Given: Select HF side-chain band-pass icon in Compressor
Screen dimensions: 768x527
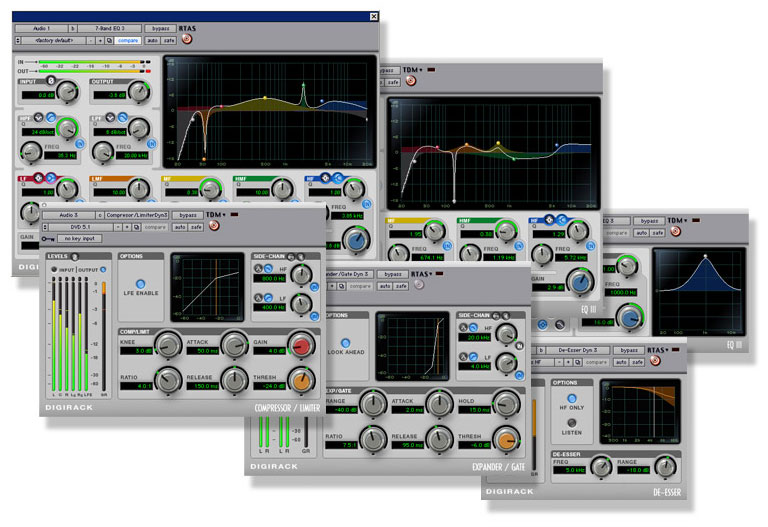Looking at the screenshot, I should coord(259,268).
